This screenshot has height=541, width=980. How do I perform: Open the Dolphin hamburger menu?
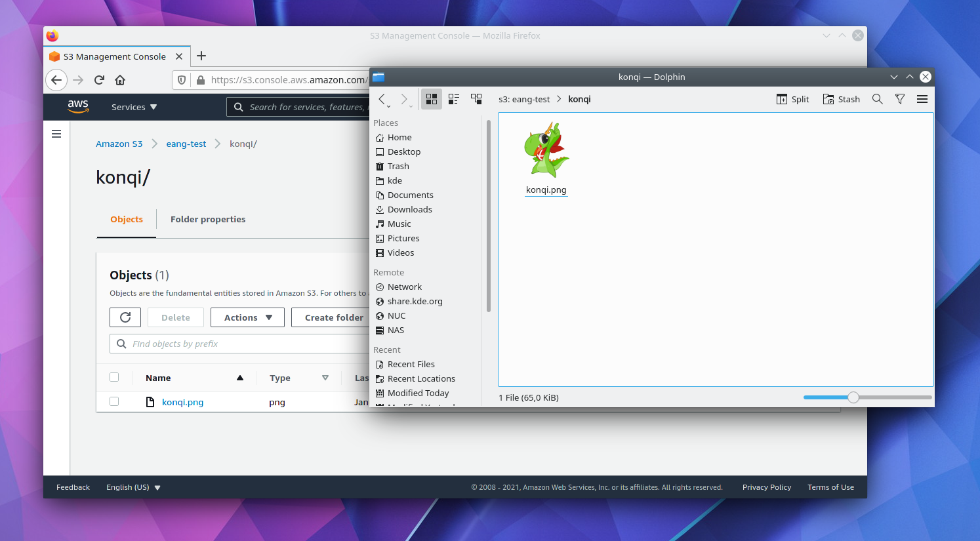[922, 99]
